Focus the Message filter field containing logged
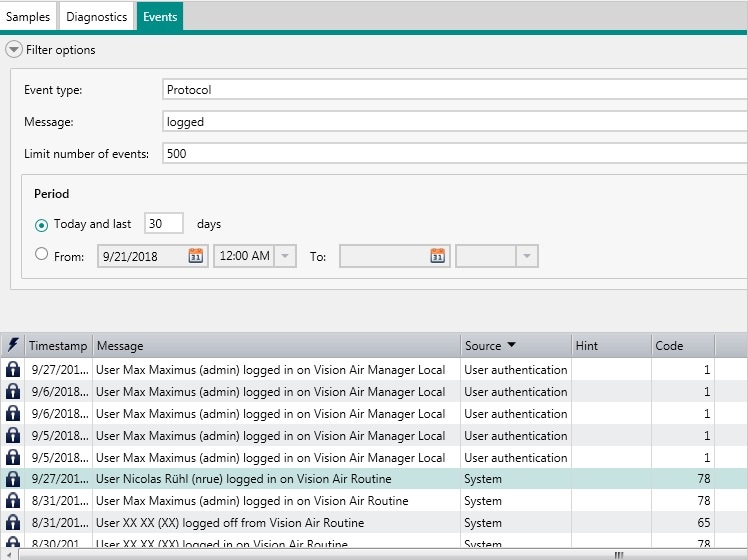Screen dimensions: 748x560 455,122
